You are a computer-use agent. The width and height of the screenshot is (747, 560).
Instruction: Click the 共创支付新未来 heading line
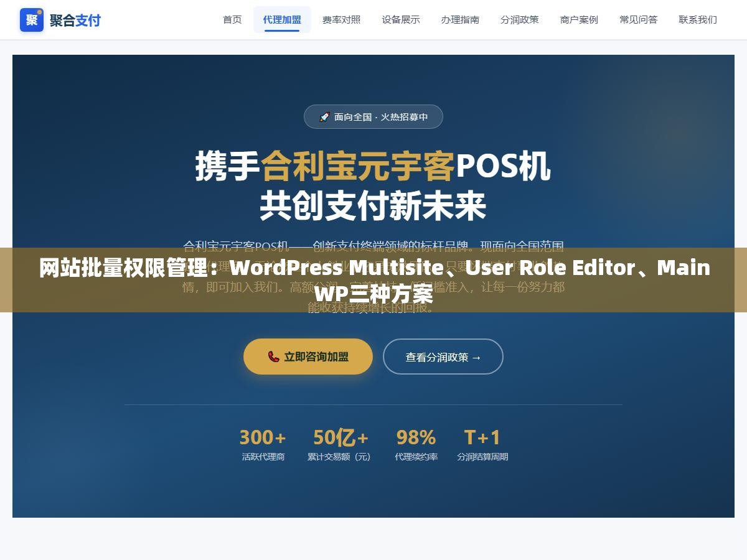[x=374, y=206]
